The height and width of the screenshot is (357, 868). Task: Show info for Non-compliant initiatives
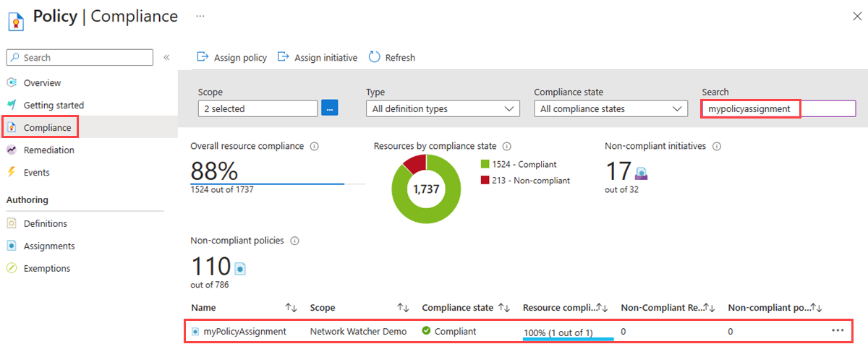point(716,146)
